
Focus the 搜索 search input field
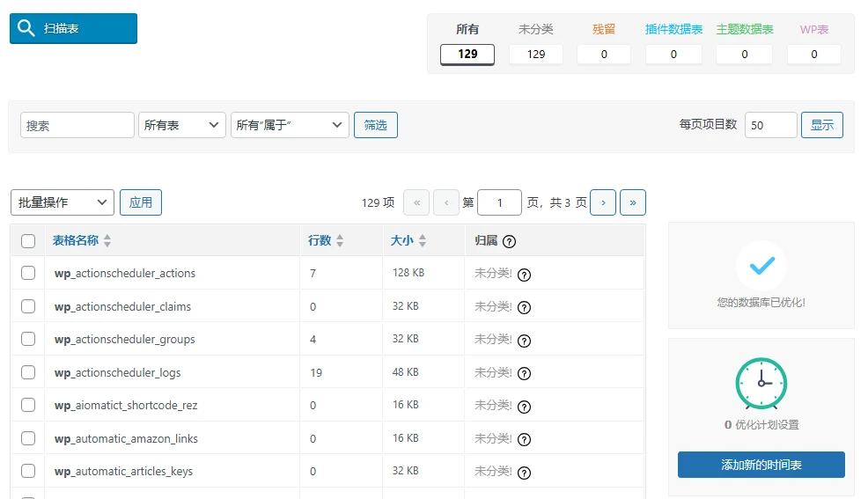click(77, 125)
